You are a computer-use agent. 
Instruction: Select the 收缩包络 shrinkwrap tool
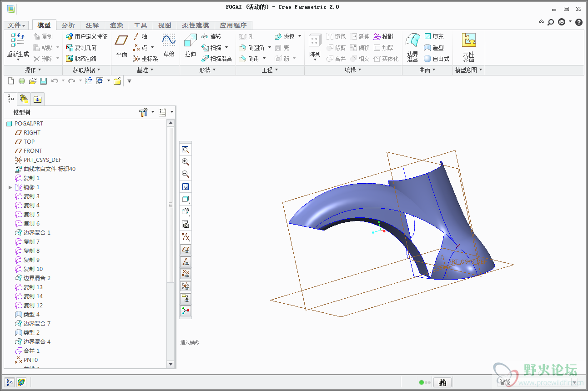pos(81,59)
